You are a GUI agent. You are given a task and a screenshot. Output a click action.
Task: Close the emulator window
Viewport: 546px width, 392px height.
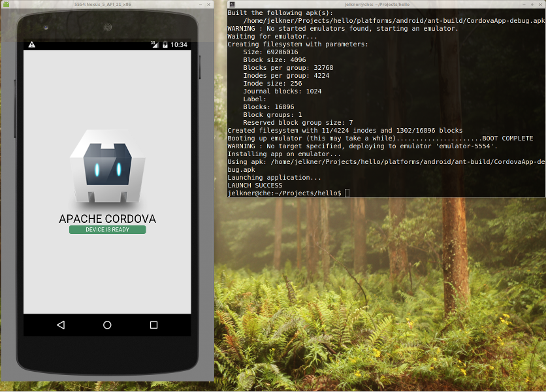point(208,4)
